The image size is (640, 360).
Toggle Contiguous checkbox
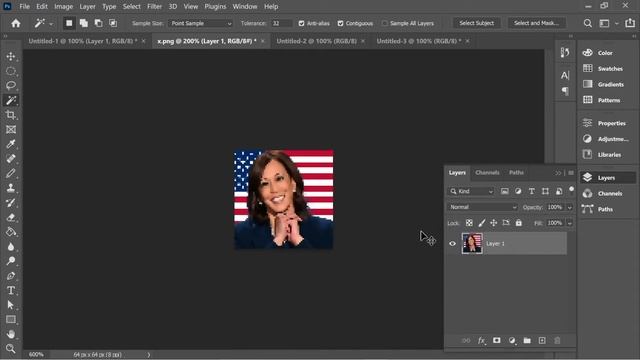pyautogui.click(x=340, y=23)
